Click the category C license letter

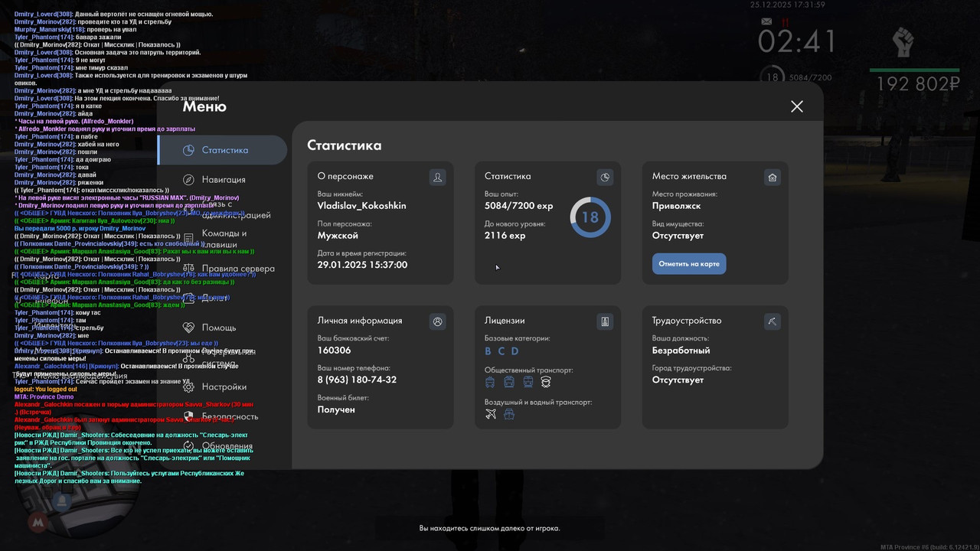501,351
